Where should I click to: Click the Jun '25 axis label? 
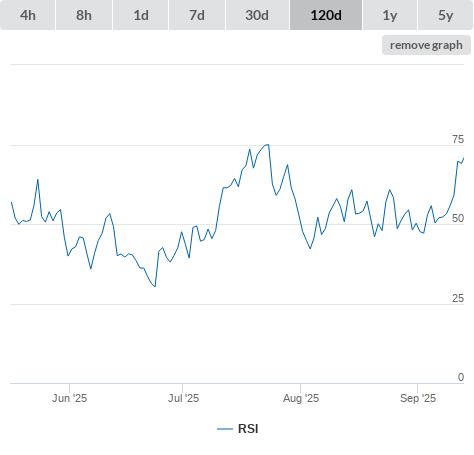coord(69,398)
